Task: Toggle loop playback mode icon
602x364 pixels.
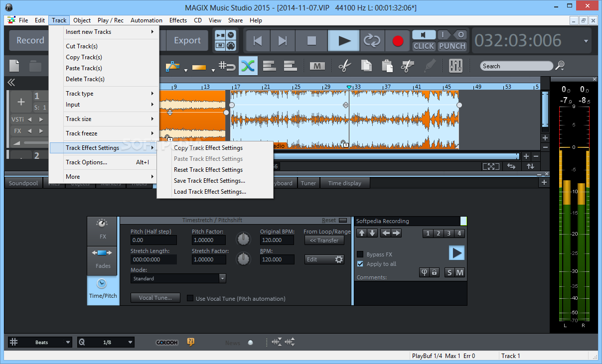Action: [372, 41]
